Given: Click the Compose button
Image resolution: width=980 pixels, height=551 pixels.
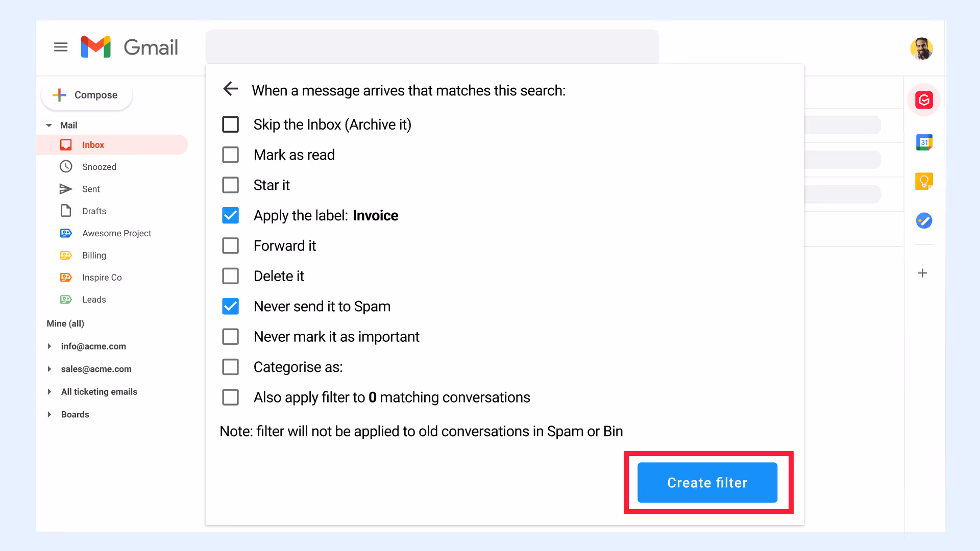Looking at the screenshot, I should tap(87, 95).
